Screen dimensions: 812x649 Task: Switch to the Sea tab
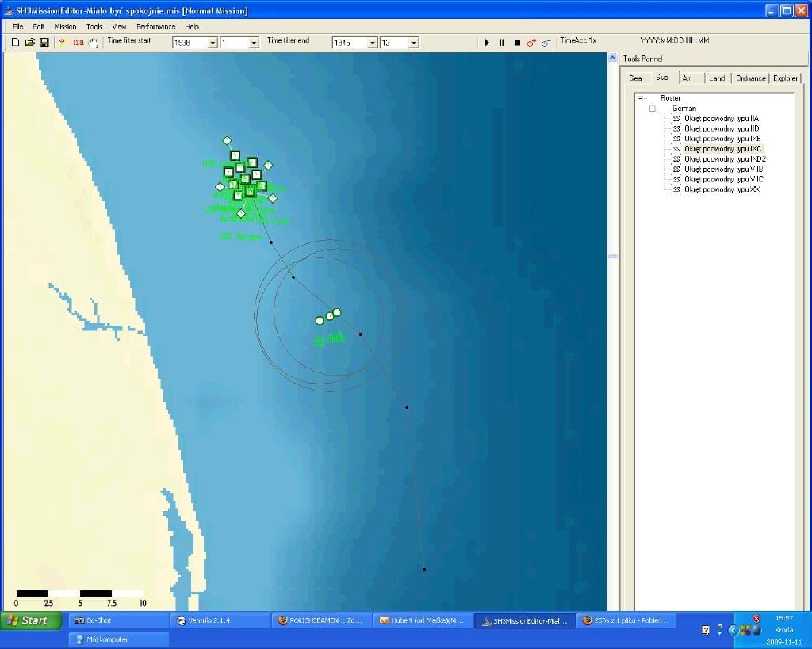click(x=635, y=78)
